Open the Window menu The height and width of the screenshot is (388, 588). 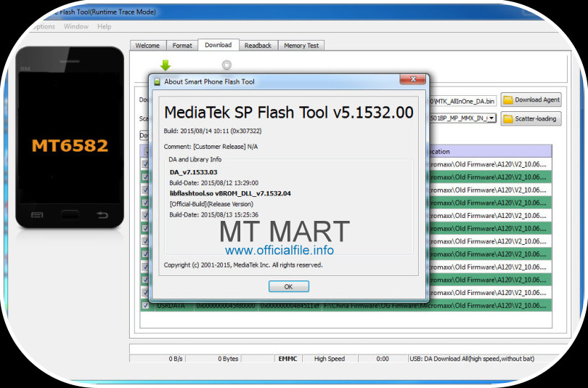click(76, 26)
